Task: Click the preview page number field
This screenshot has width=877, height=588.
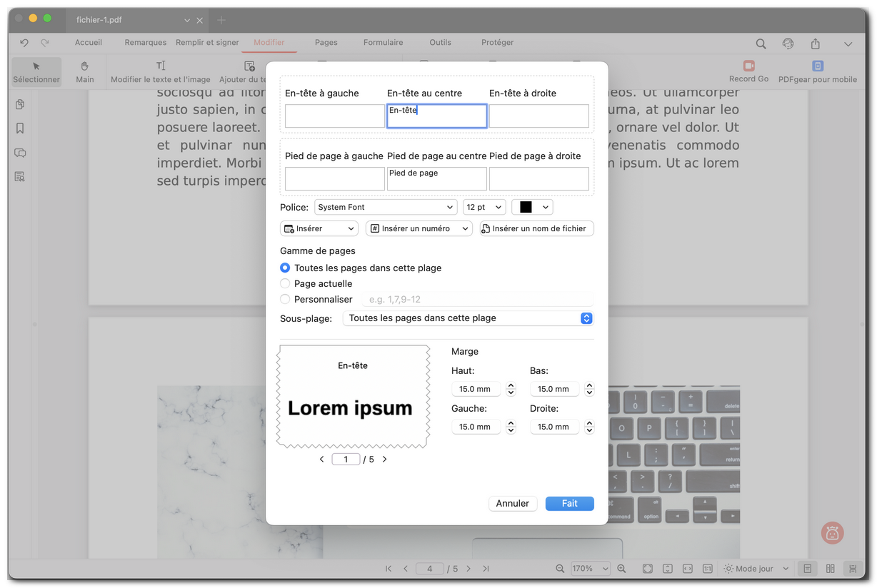Action: click(346, 459)
